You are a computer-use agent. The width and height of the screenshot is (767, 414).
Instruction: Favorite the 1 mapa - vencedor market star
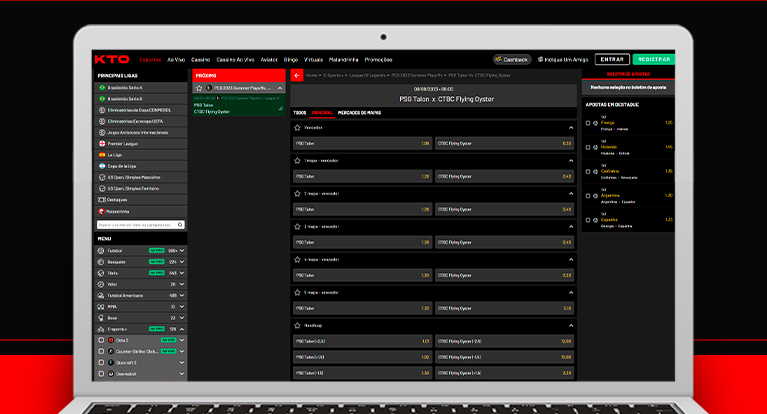(297, 161)
